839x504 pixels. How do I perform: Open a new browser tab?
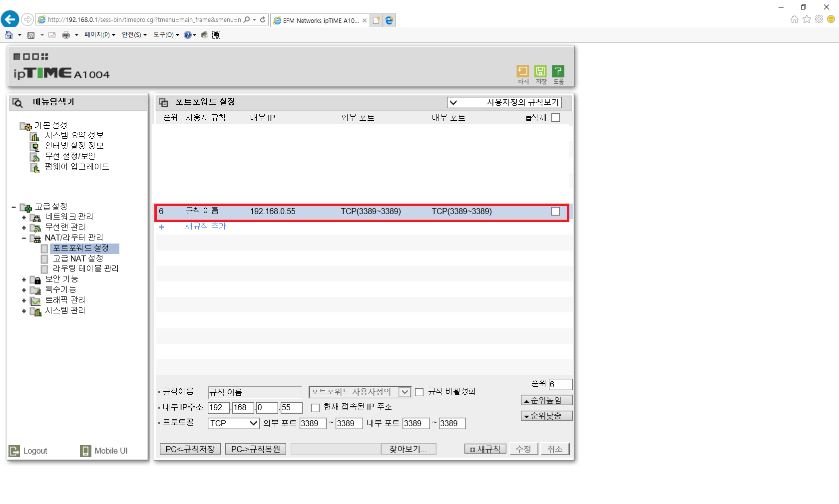377,20
